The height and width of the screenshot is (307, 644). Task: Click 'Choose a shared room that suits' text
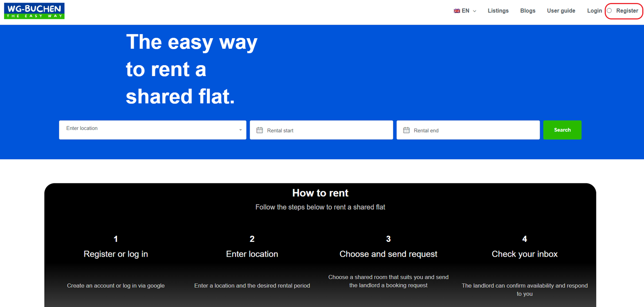click(x=388, y=281)
